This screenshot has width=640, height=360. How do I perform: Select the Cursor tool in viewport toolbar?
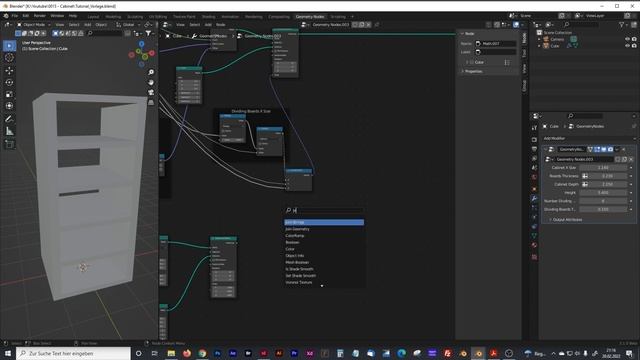(9, 58)
